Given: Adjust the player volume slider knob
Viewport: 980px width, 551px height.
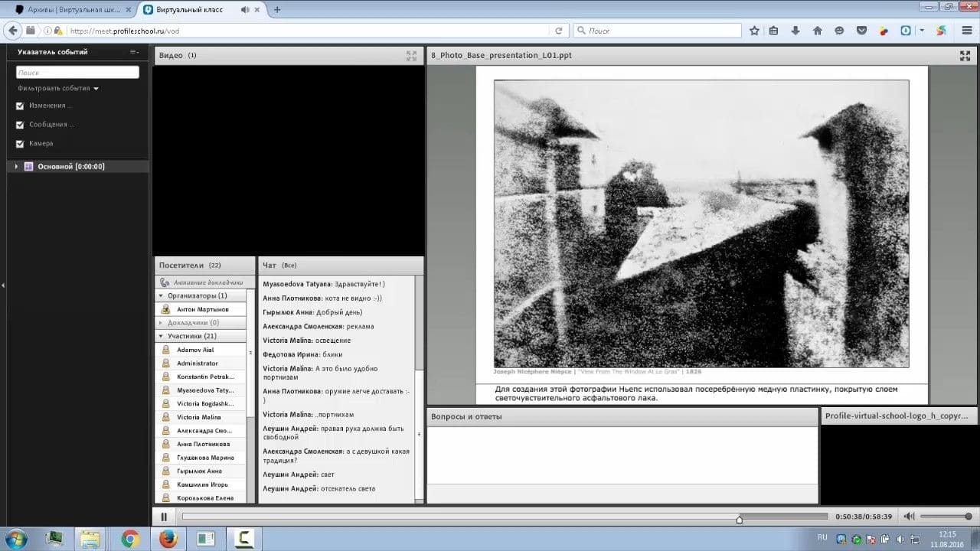Looking at the screenshot, I should click(969, 517).
